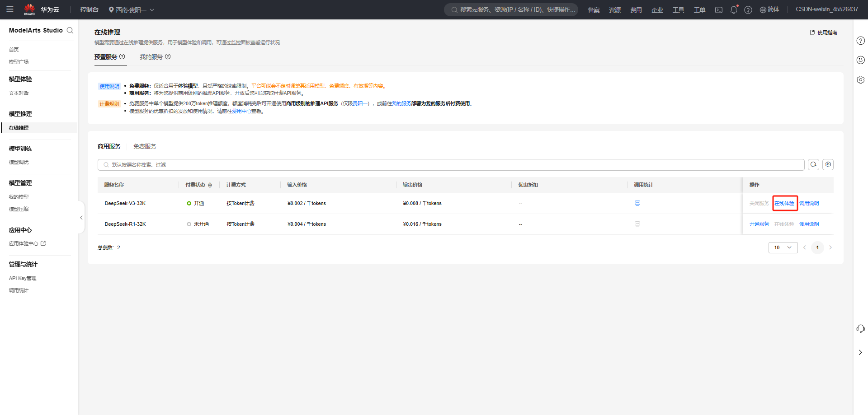Select the 商用服务 tab
The height and width of the screenshot is (415, 868).
(x=109, y=146)
